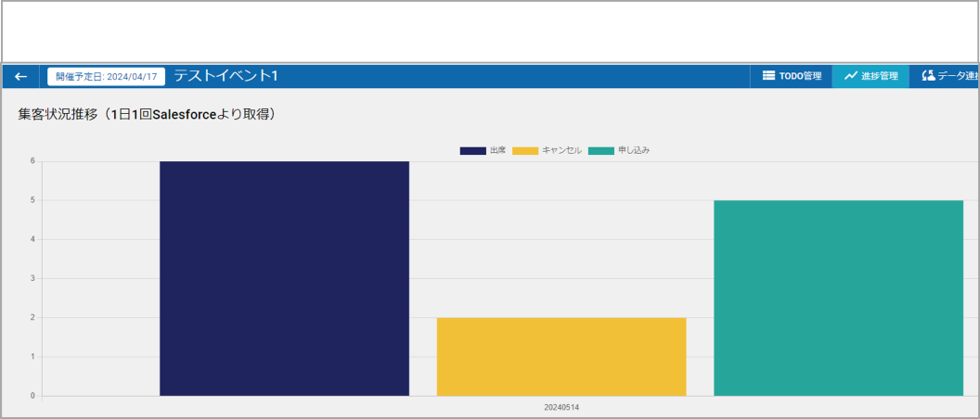This screenshot has width=980, height=419.
Task: Toggle the teal 申し込み legend swatch
Action: (600, 150)
